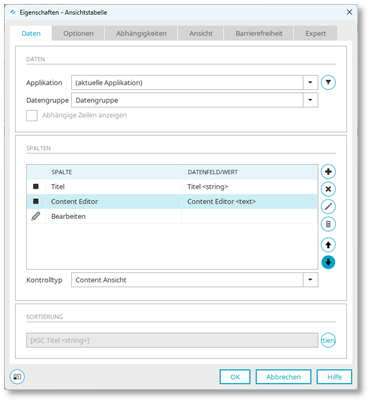Screen dimensions: 370x402
Task: Select the Bearbeiten column row
Action: (172, 216)
